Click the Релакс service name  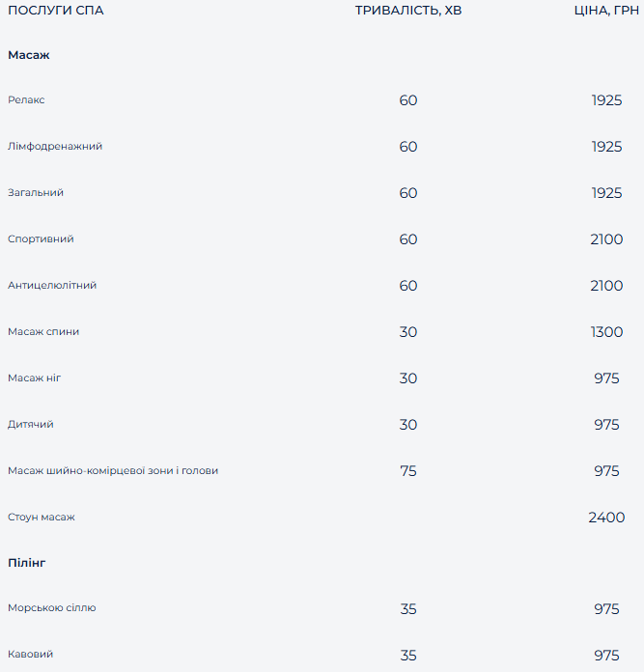pyautogui.click(x=26, y=100)
